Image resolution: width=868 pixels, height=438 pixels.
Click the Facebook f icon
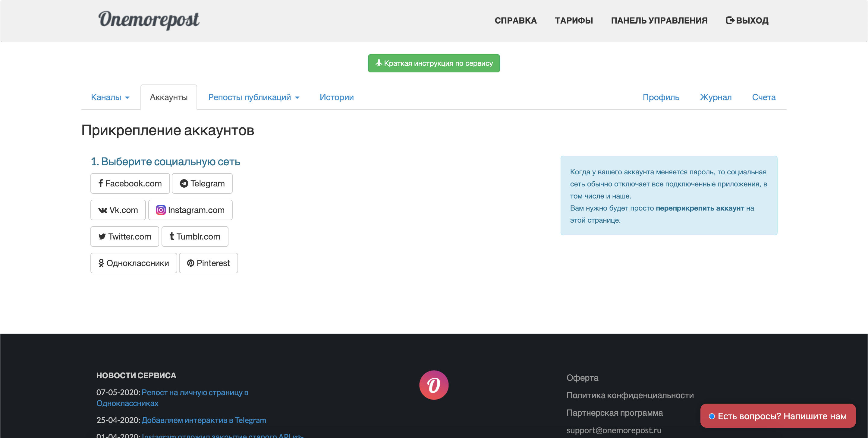tap(100, 183)
